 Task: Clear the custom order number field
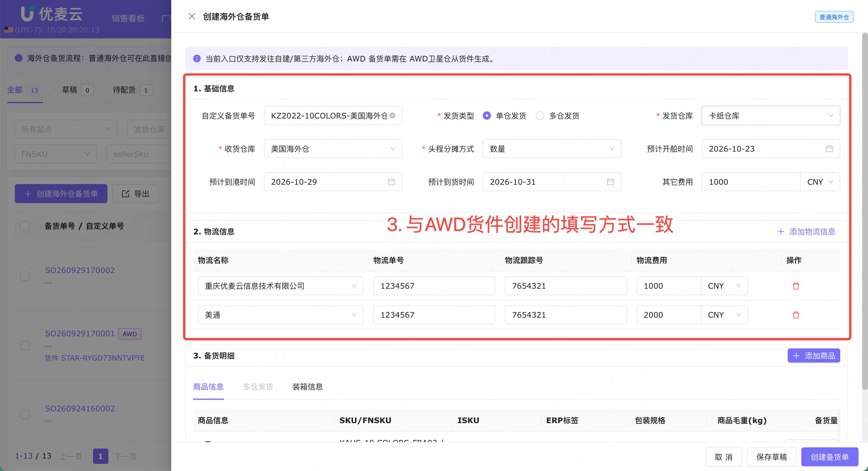[392, 116]
